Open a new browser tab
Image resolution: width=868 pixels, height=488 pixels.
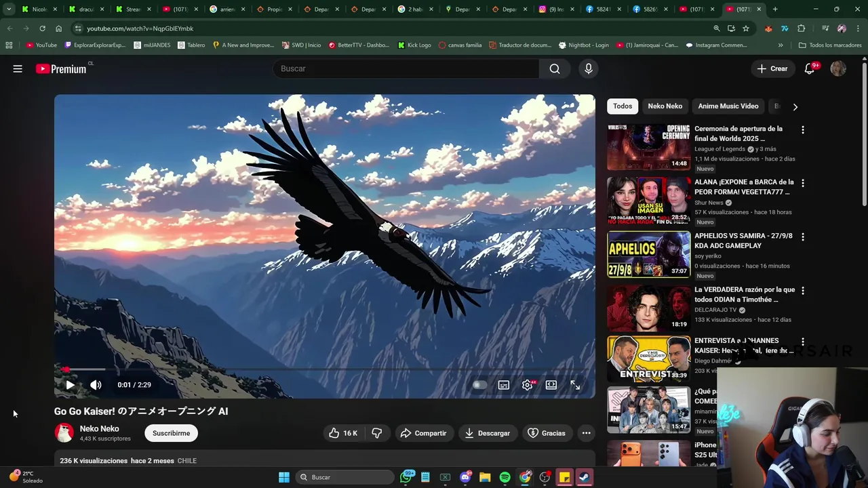point(775,9)
